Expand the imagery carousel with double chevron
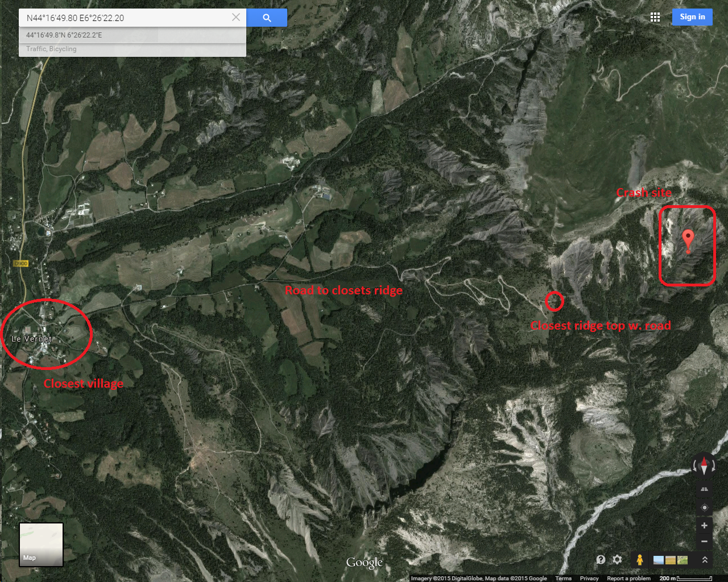The height and width of the screenshot is (582, 728). tap(705, 560)
